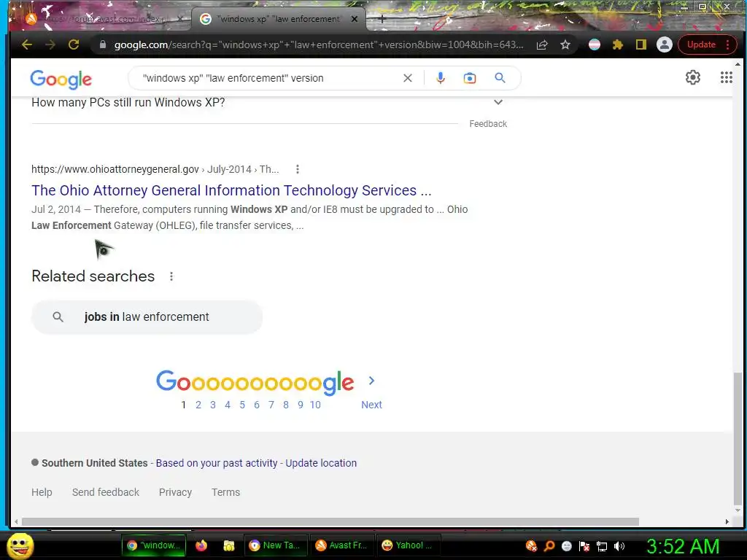Go to results page 7

tap(271, 405)
